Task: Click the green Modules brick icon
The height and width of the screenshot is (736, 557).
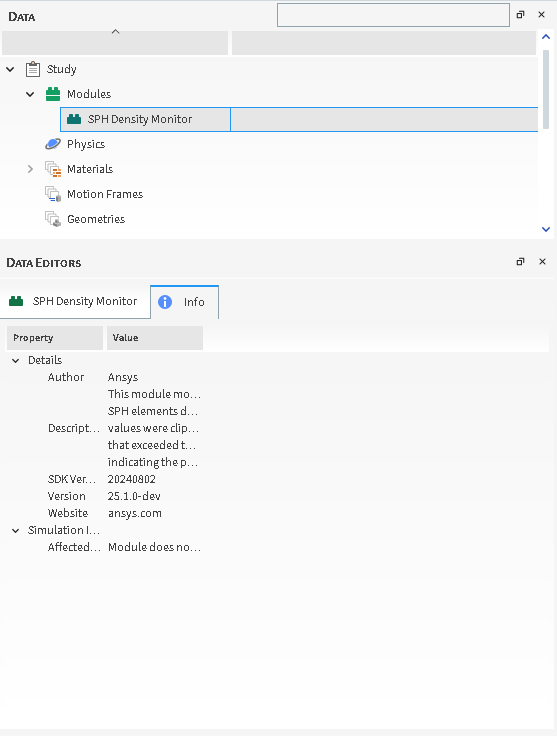Action: [x=53, y=94]
